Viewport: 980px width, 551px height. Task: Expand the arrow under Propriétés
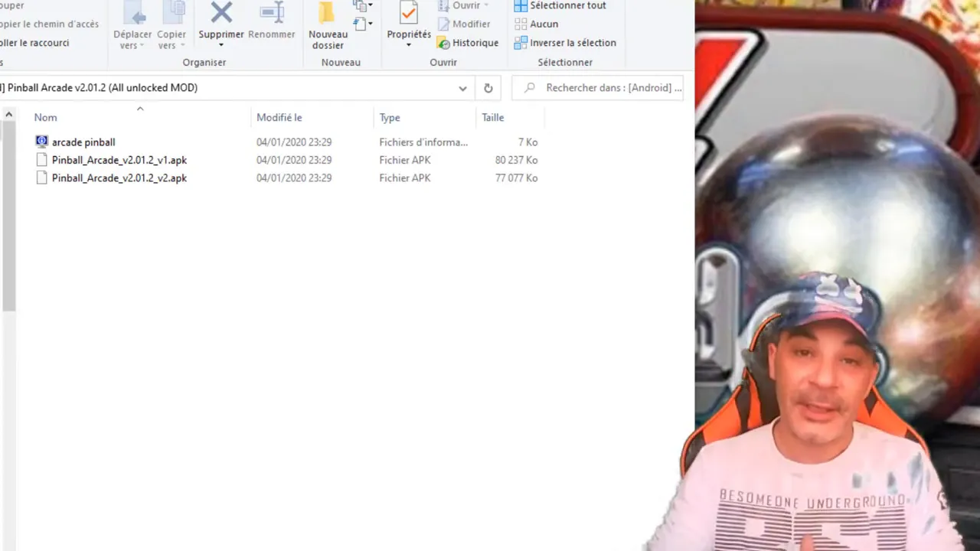[409, 44]
